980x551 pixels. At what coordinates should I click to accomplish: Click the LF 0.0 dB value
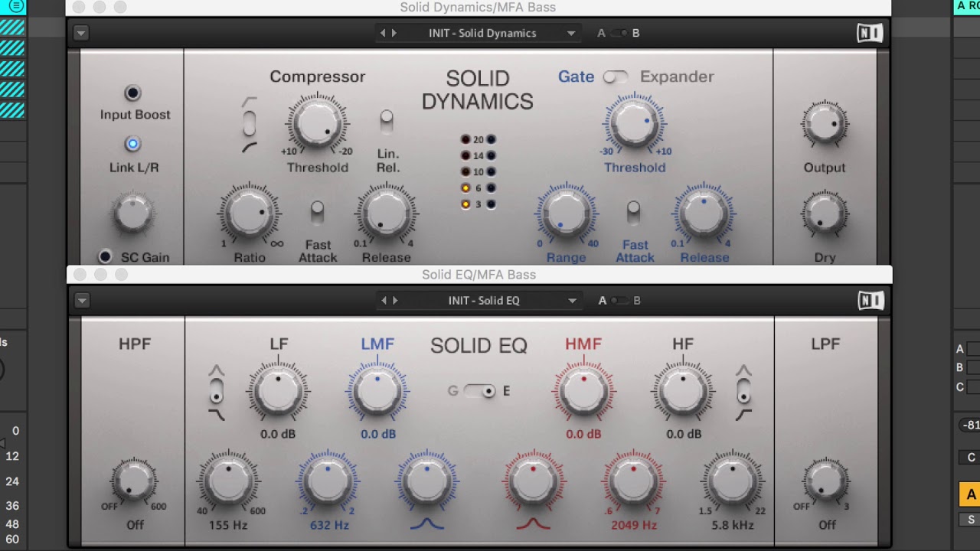tap(278, 434)
